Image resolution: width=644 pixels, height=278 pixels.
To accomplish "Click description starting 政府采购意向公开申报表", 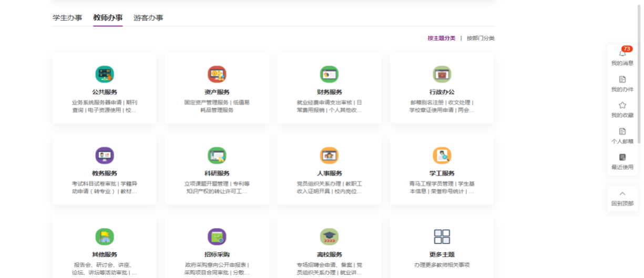I will tap(217, 269).
